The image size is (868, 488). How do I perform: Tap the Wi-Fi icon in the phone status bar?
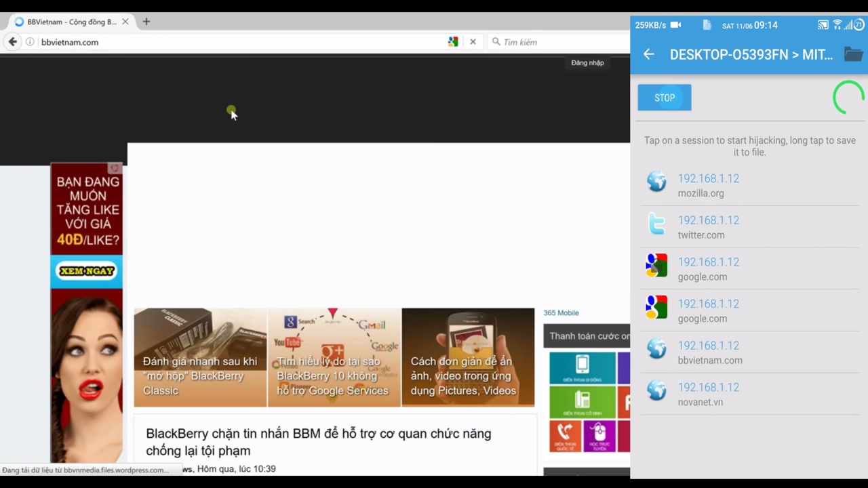pyautogui.click(x=837, y=25)
